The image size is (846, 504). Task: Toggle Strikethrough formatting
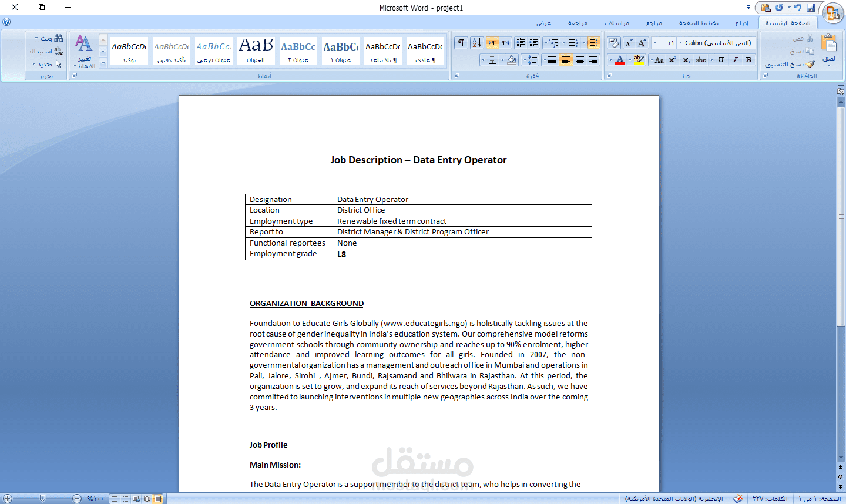[x=701, y=60]
